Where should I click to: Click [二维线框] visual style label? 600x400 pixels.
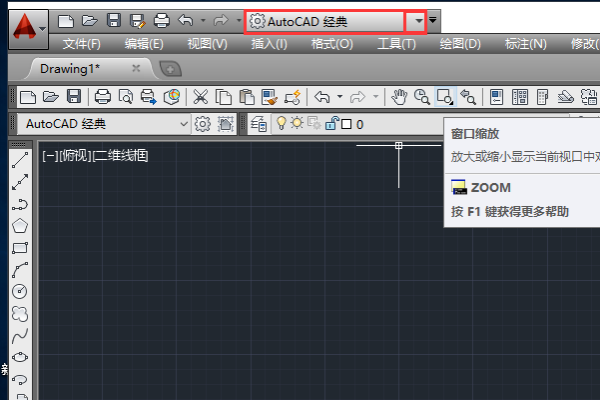[x=121, y=156]
